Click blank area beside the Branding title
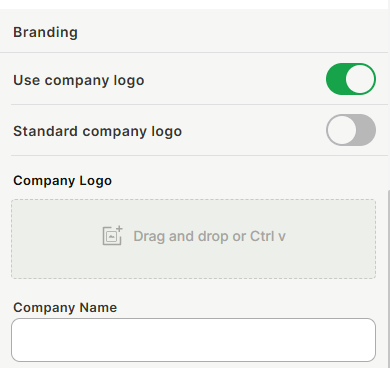The height and width of the screenshot is (368, 390). tap(233, 32)
